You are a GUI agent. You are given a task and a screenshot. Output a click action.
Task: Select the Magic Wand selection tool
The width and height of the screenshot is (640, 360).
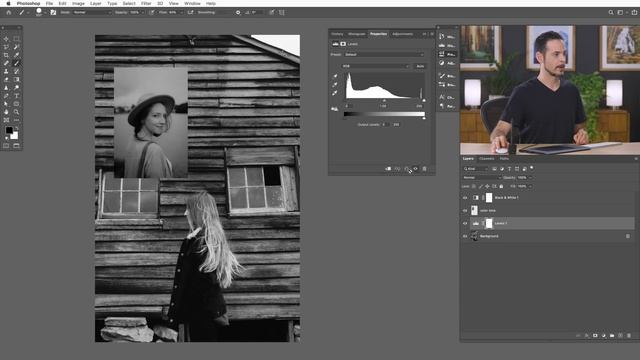click(x=17, y=47)
